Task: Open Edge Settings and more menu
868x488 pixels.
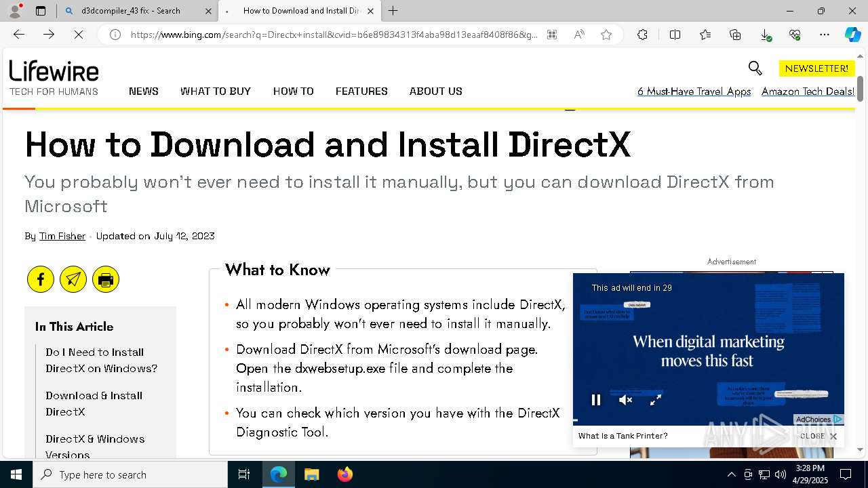Action: (x=825, y=35)
